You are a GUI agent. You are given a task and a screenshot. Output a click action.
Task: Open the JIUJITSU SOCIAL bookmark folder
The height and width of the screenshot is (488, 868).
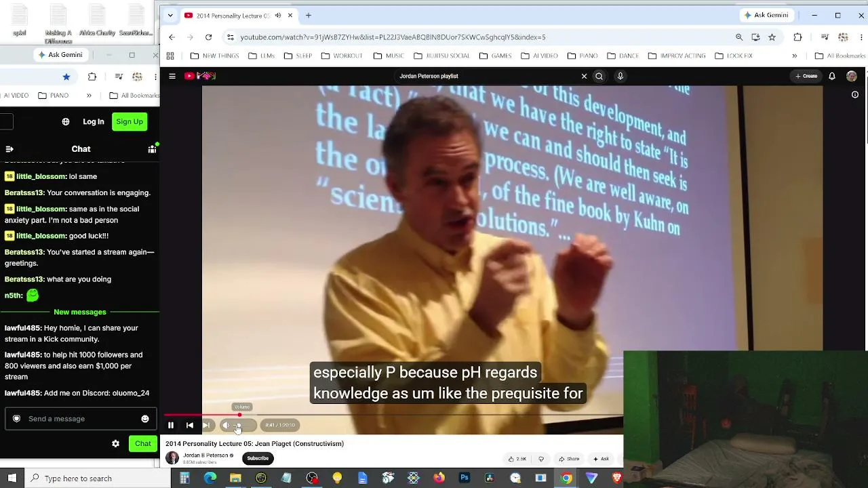click(441, 56)
